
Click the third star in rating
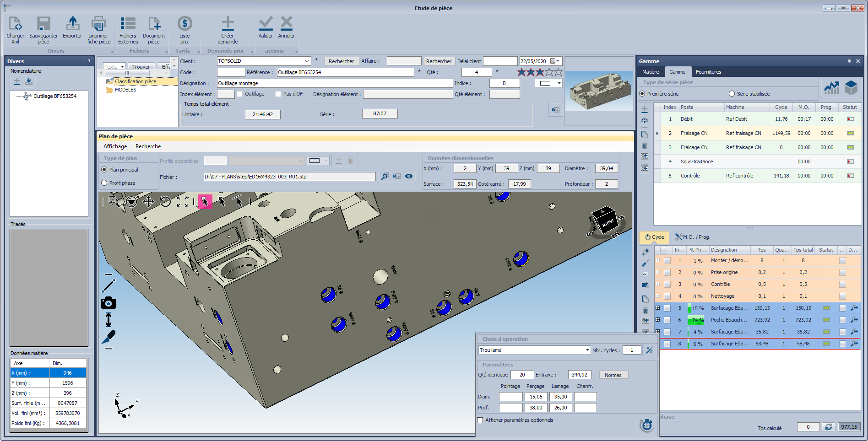click(540, 72)
